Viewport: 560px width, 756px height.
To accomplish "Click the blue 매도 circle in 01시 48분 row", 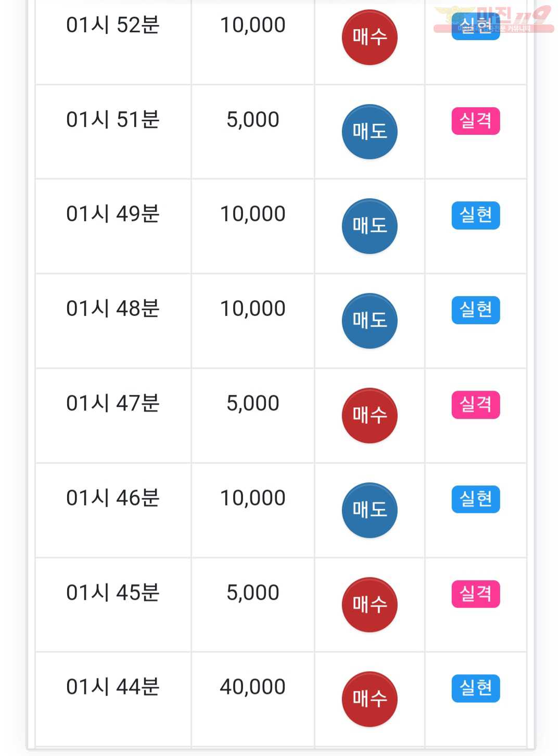I will pos(370,321).
